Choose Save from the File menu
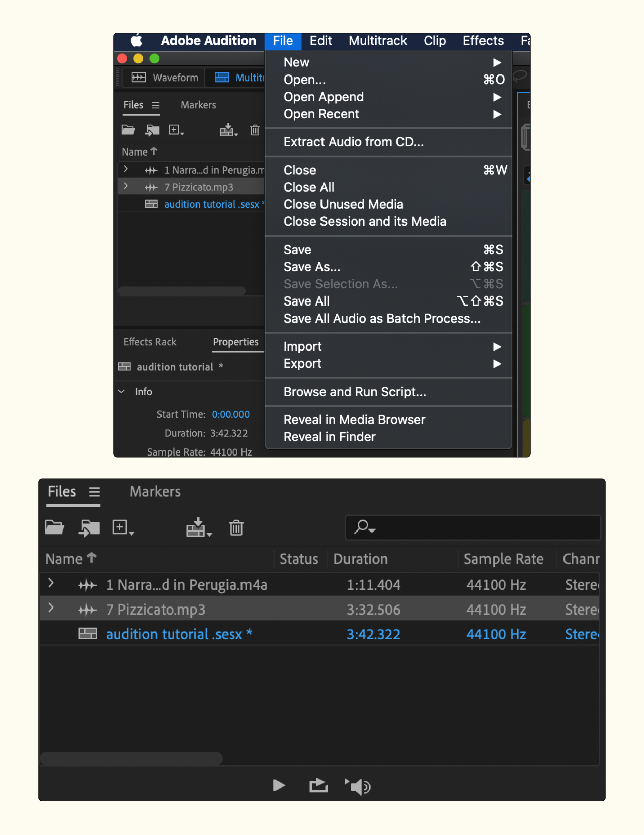The image size is (644, 835). (388, 250)
